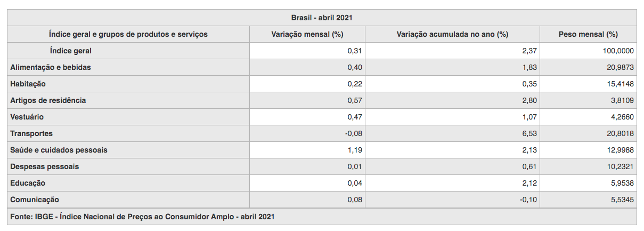Select 'Saúde e cuidados pessoais' row label
Screen dimensions: 644x231
59,150
